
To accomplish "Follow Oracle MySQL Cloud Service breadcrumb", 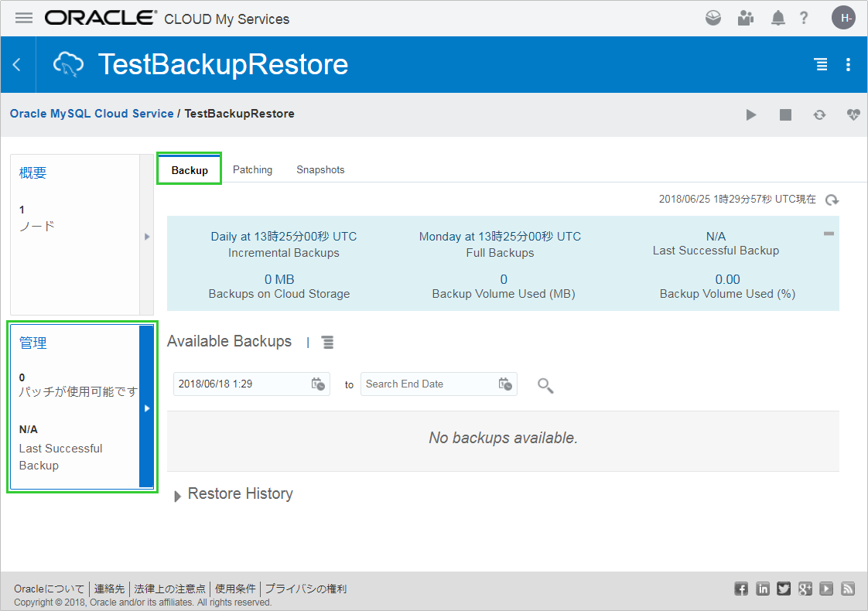I will tap(92, 114).
